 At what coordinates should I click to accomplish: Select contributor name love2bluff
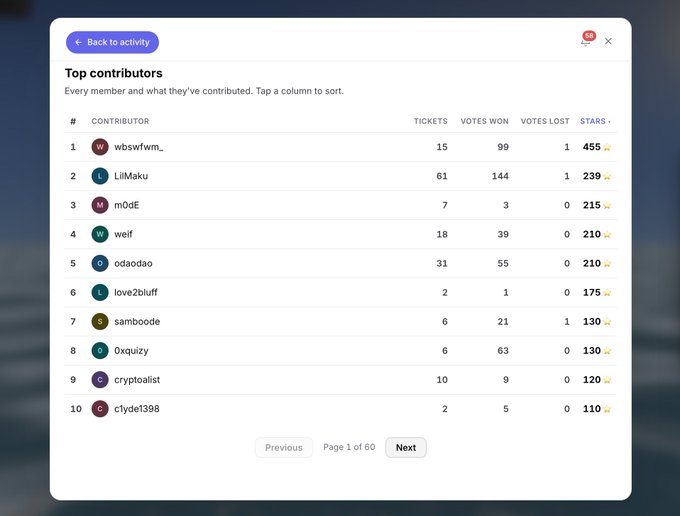click(x=136, y=292)
